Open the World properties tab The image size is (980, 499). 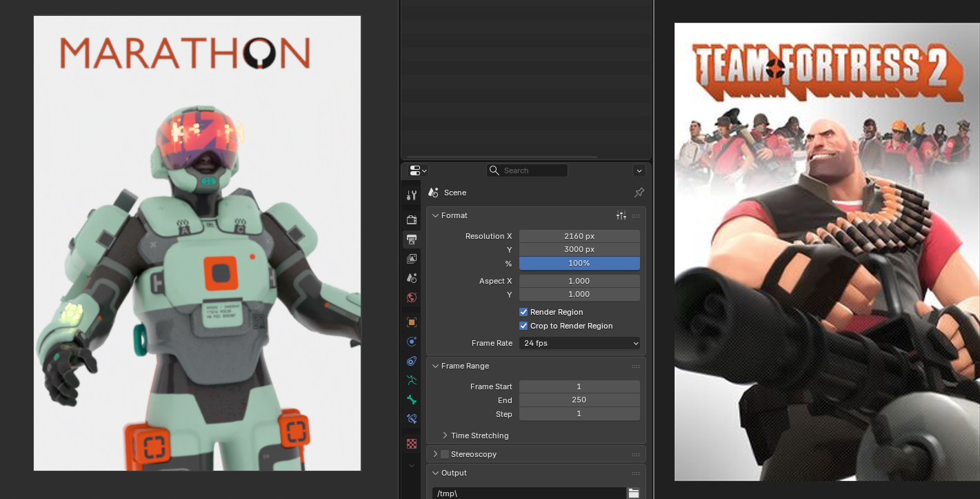(412, 297)
